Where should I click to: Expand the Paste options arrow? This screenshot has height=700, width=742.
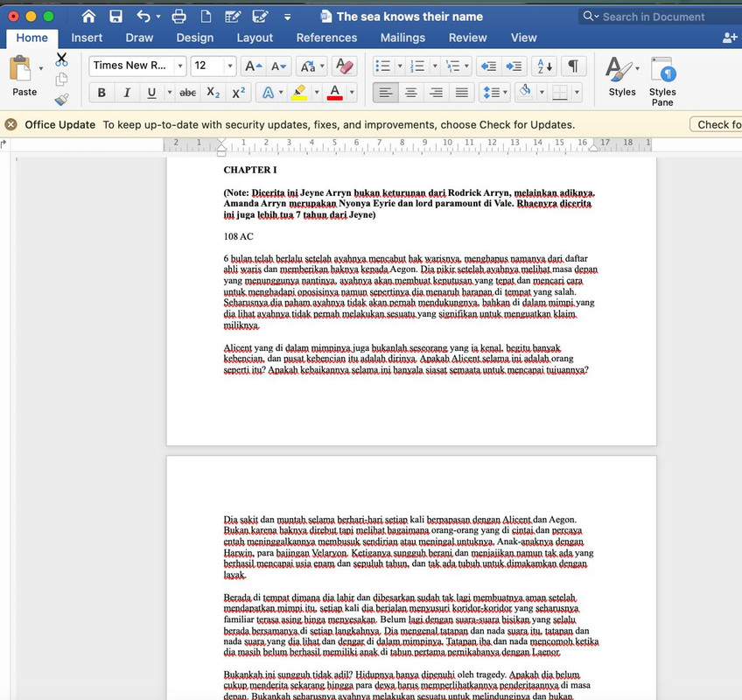tap(41, 68)
